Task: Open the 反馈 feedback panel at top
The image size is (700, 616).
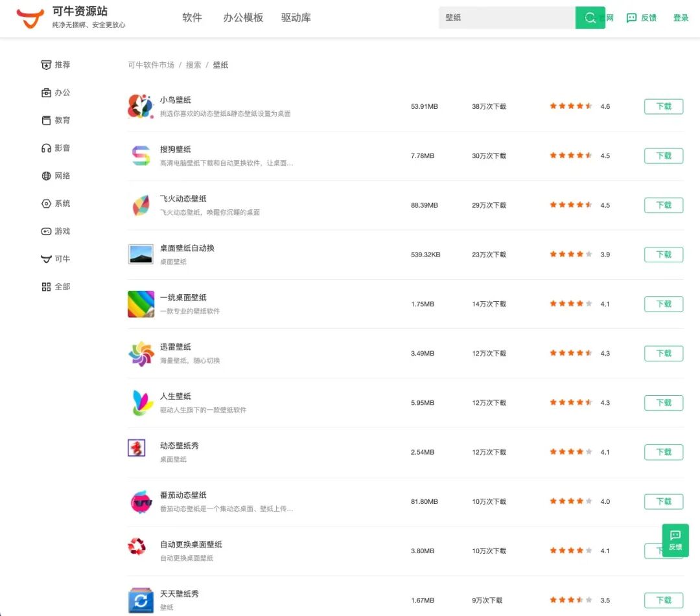Action: [x=642, y=17]
